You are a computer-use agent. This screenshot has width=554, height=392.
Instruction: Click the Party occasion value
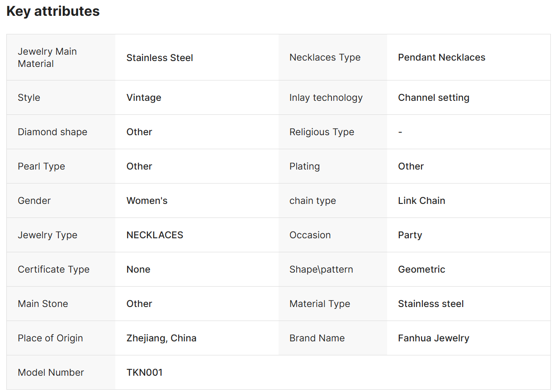click(410, 235)
